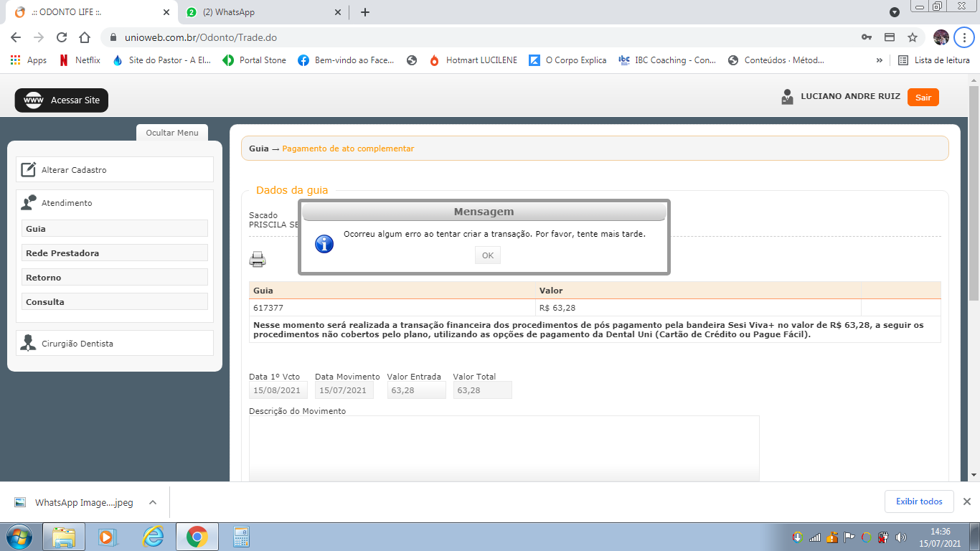Open Internet Explorer from the taskbar
The height and width of the screenshot is (551, 980).
[153, 537]
